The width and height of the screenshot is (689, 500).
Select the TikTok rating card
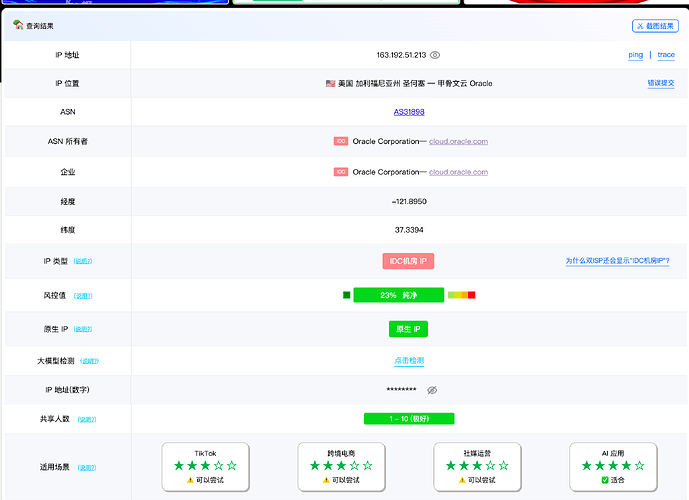pyautogui.click(x=206, y=467)
